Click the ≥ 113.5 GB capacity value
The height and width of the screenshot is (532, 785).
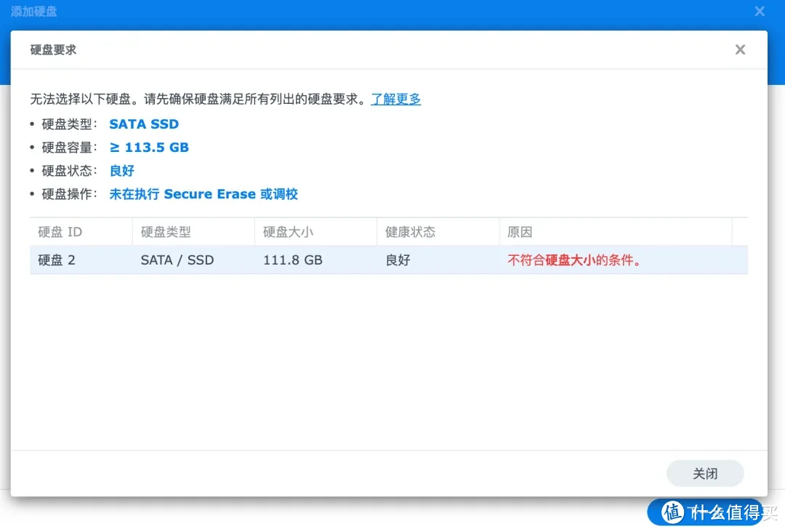[149, 147]
